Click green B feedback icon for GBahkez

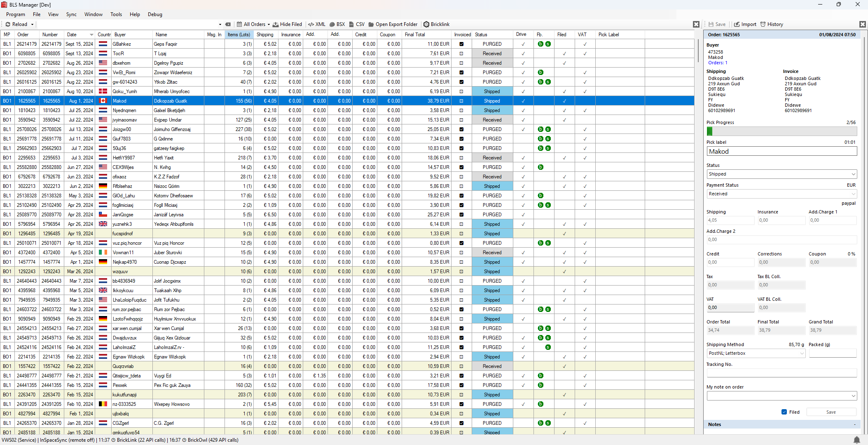pyautogui.click(x=540, y=44)
